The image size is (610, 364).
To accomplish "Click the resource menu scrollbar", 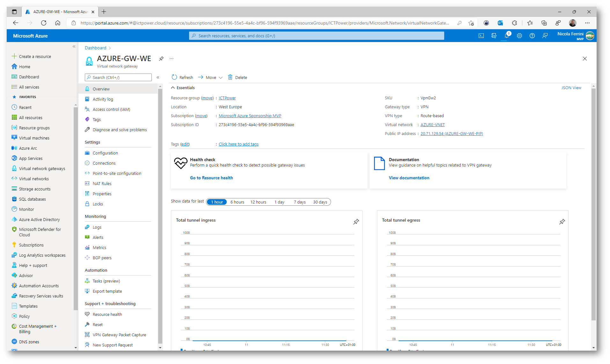I will click(160, 217).
